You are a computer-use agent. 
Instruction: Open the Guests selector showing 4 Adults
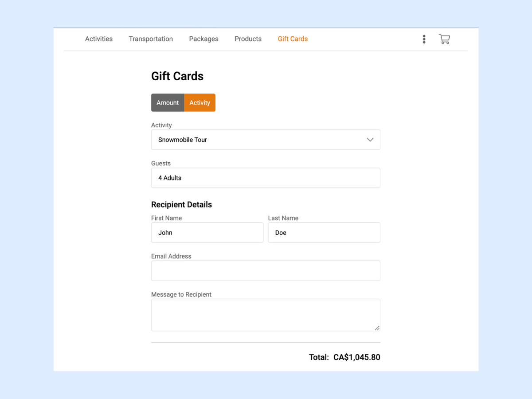265,178
